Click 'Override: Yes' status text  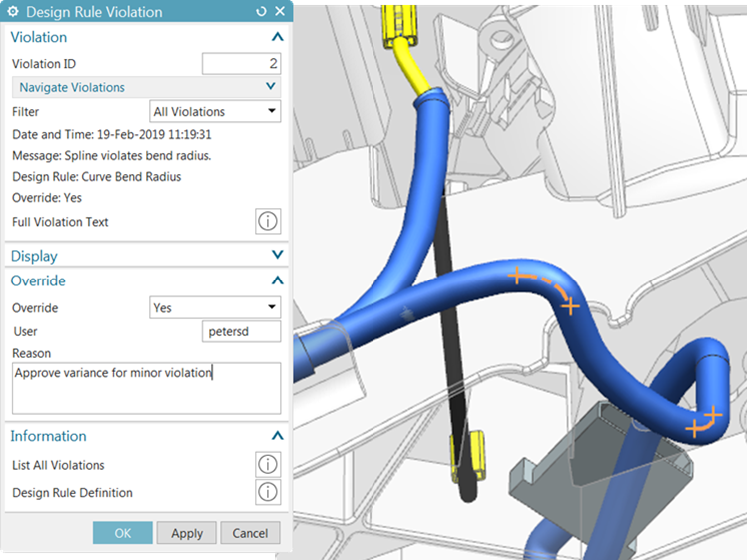47,197
